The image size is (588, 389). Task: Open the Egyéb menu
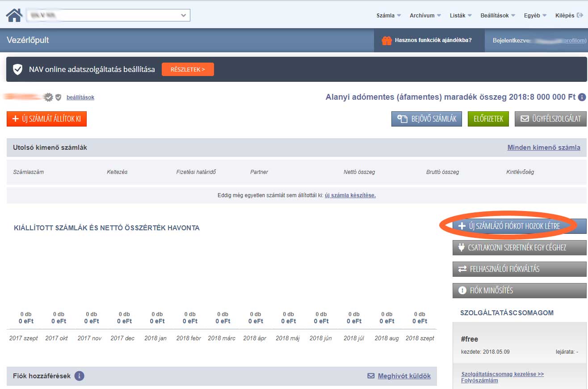(535, 15)
